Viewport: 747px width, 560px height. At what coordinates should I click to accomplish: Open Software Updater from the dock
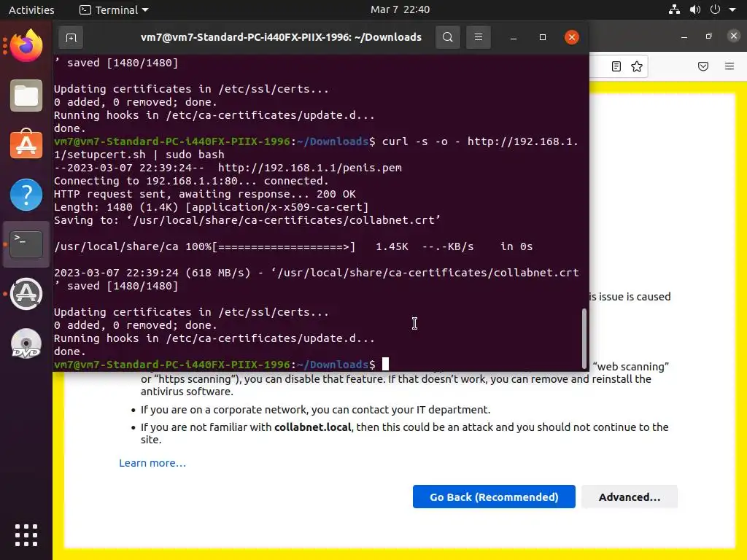(x=26, y=294)
